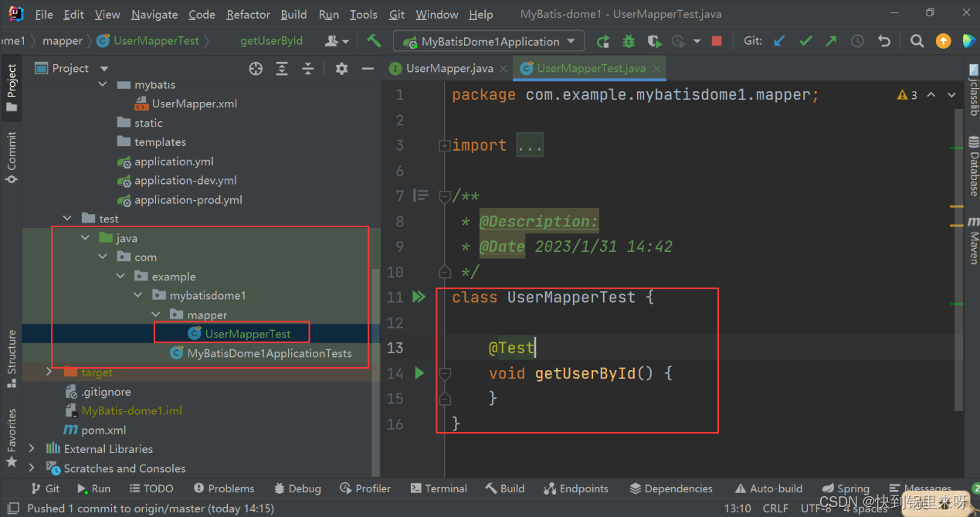Open profiler actions dropdown arrow
Viewport: 980px width, 517px height.
[697, 41]
